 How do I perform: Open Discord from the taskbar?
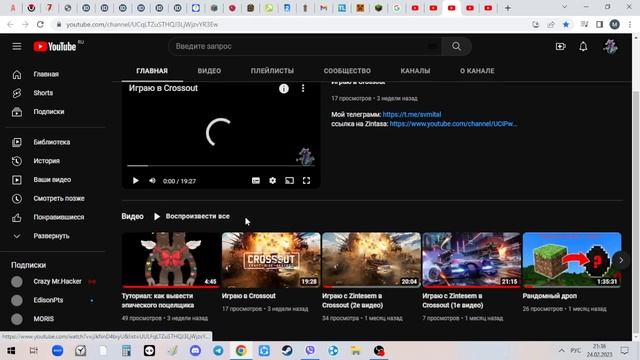[x=195, y=351]
